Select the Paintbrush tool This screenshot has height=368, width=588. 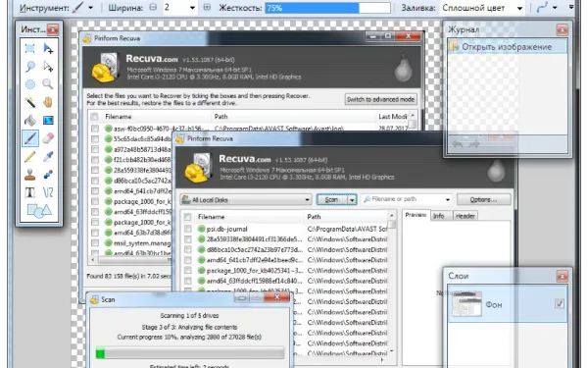coord(30,138)
